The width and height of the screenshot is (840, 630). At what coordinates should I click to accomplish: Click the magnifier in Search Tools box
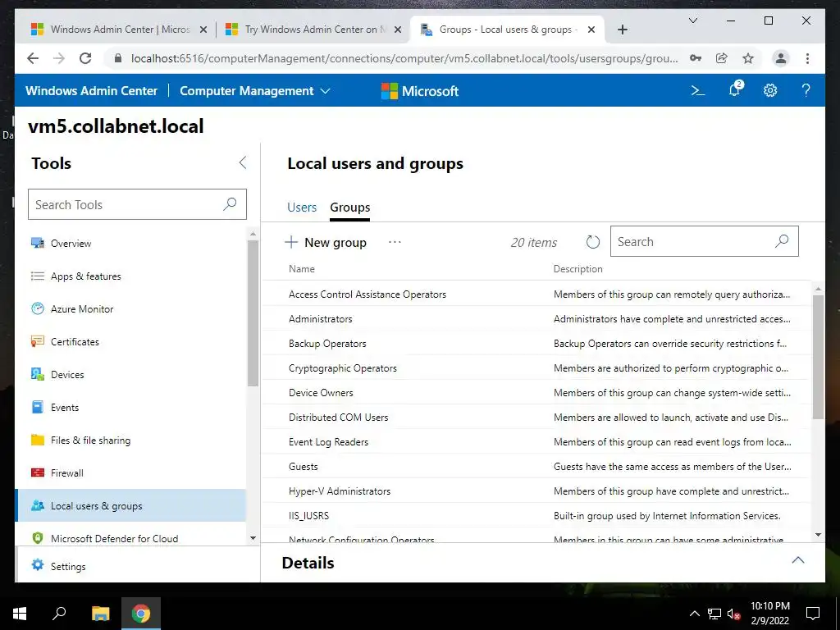coord(230,204)
